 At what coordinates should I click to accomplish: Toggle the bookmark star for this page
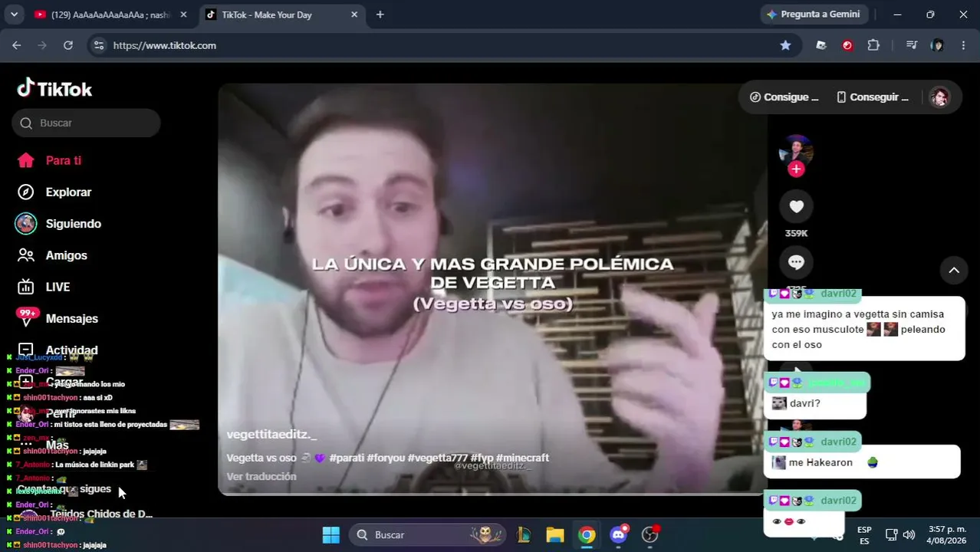click(x=785, y=45)
